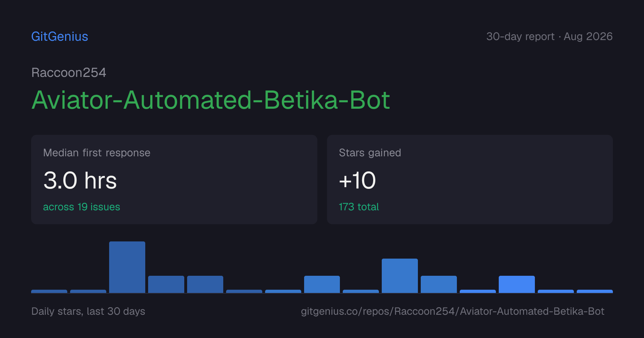Click the 3.0 hrs value
The image size is (644, 338).
click(80, 180)
